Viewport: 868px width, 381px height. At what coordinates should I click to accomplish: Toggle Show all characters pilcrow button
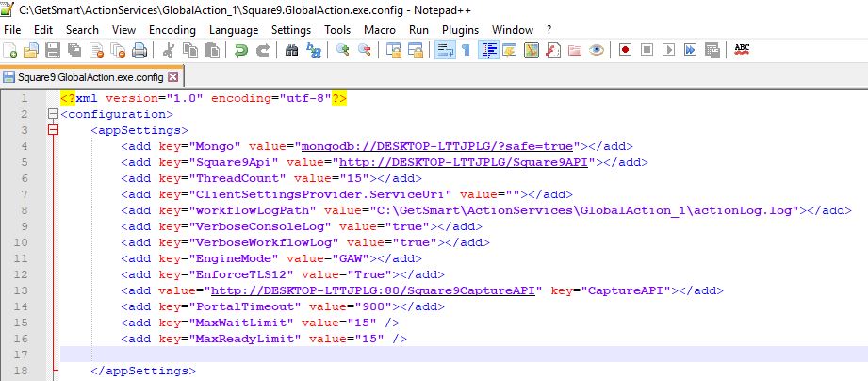465,50
